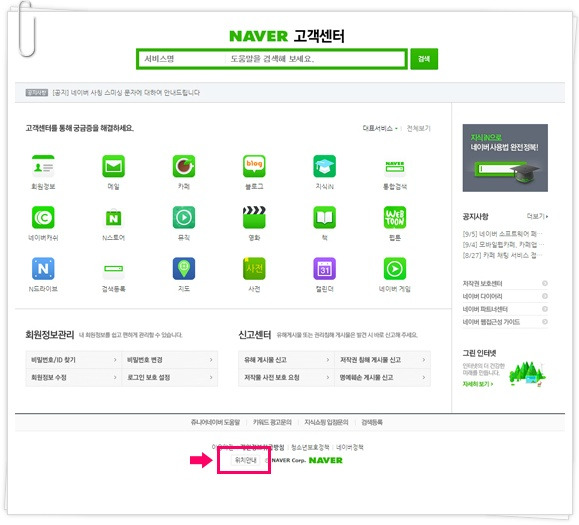Click 자세히 보기 under 그린 인터넷
Screen dimensions: 579x525
pos(478,384)
